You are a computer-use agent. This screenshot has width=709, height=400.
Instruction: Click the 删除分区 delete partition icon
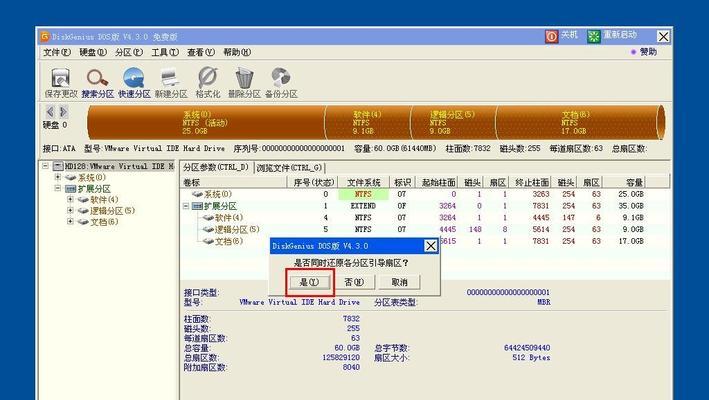tap(244, 82)
